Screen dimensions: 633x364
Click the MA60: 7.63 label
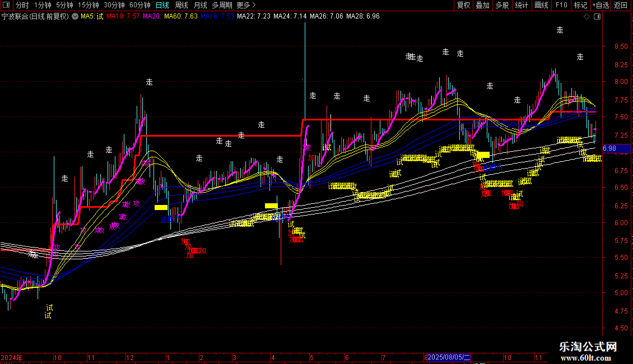[181, 17]
